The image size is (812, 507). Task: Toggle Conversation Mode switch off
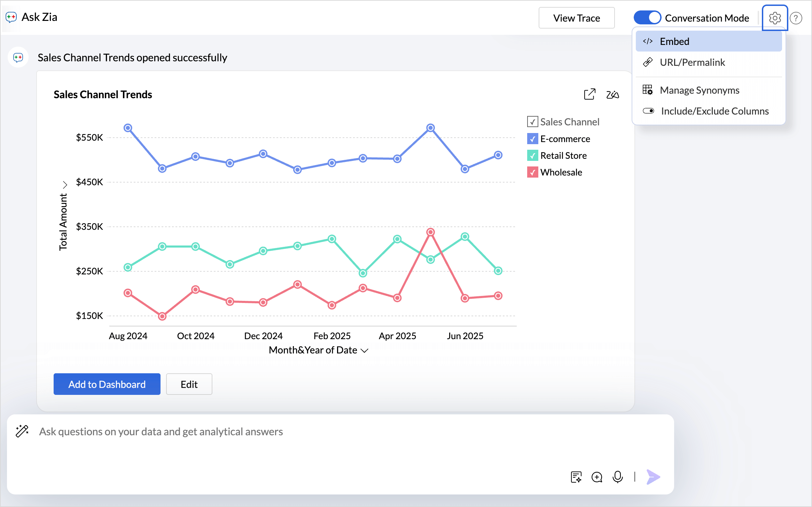pyautogui.click(x=647, y=18)
